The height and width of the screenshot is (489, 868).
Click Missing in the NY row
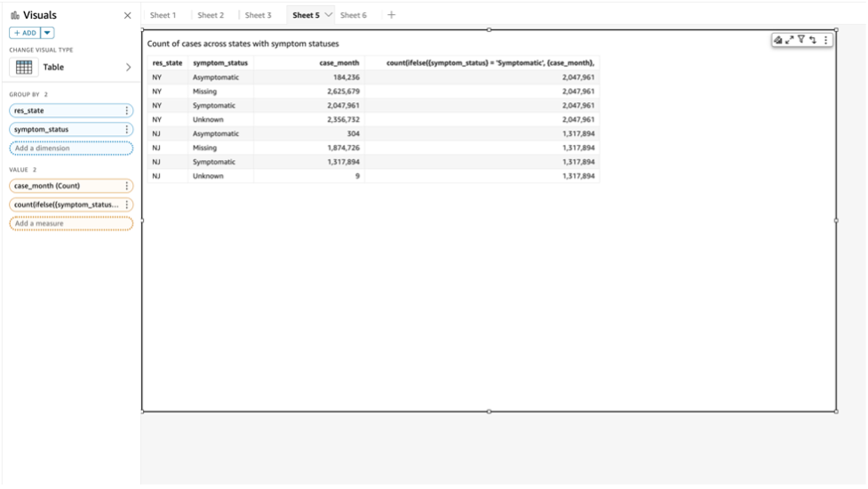tap(205, 92)
